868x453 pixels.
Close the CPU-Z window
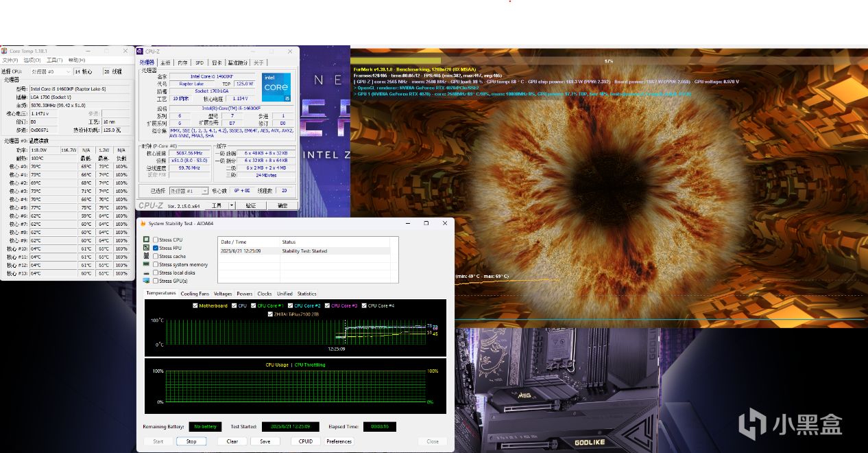coord(289,51)
